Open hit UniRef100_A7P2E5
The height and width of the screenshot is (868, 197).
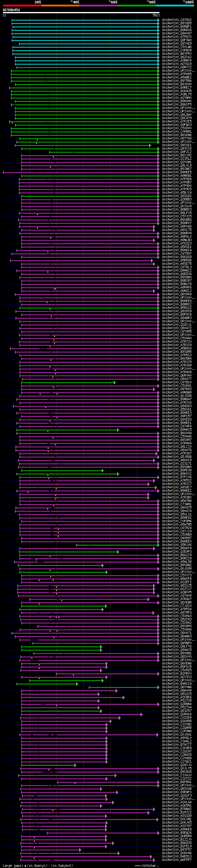point(177,122)
